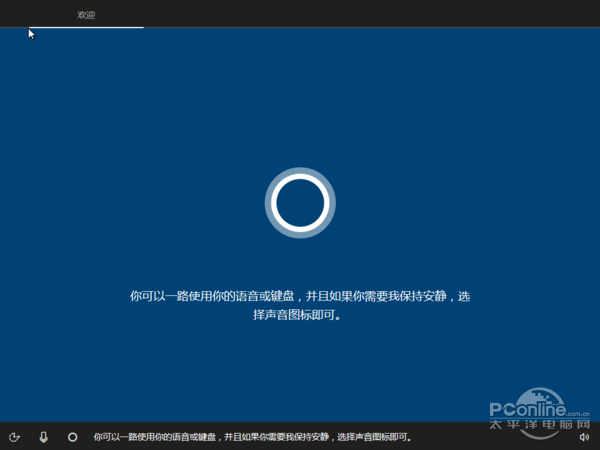The height and width of the screenshot is (450, 600).
Task: Click the bottom bar caption 你可以一路使用你的语音或键盘
Action: click(253, 437)
